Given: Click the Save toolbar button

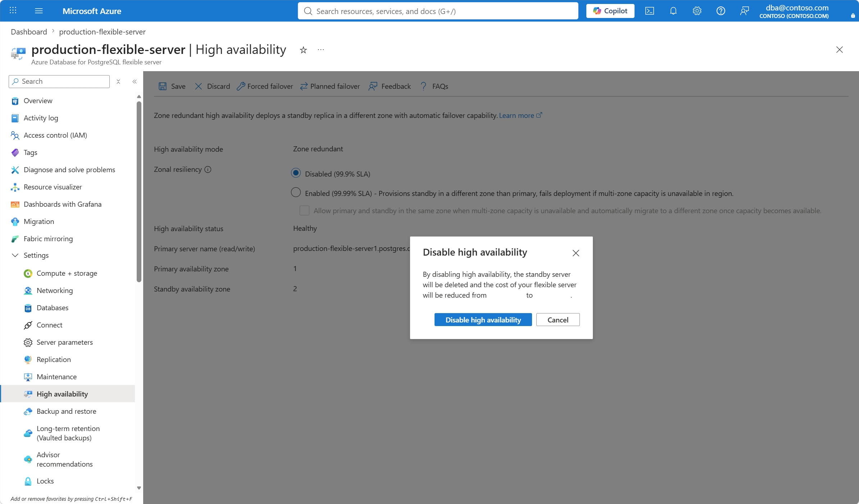Looking at the screenshot, I should [172, 86].
